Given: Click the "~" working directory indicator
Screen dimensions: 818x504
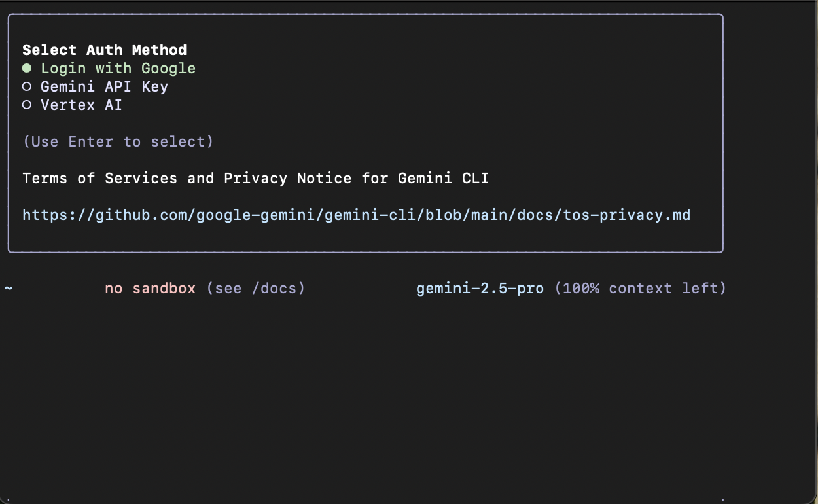Looking at the screenshot, I should 9,288.
